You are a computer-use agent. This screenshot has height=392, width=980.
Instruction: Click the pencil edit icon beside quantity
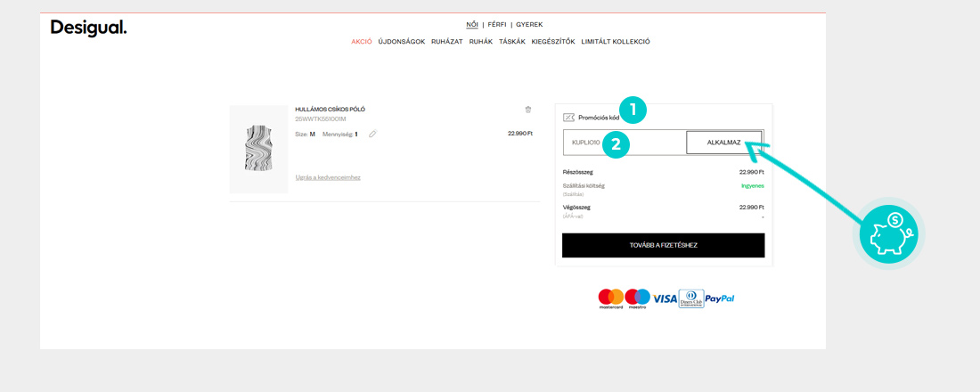point(372,135)
